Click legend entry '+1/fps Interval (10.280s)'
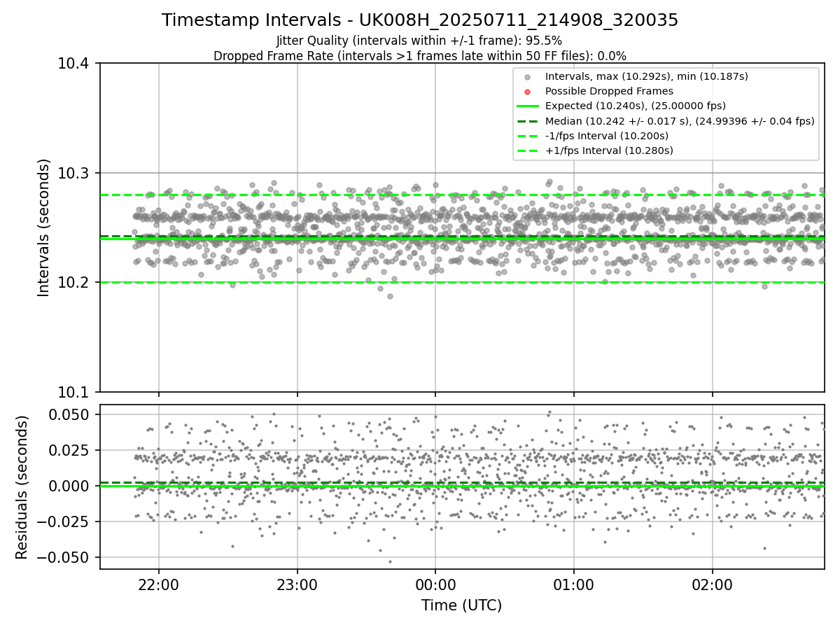This screenshot has height=630, width=840. (x=609, y=150)
